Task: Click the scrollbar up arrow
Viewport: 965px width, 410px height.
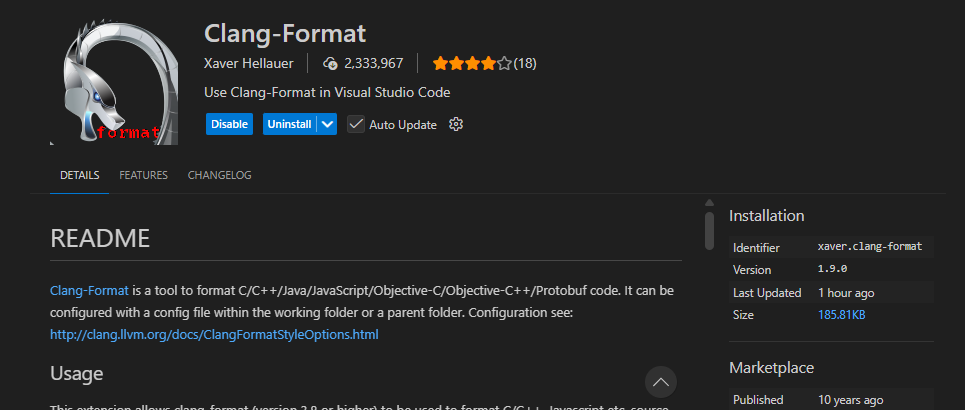Action: [709, 203]
